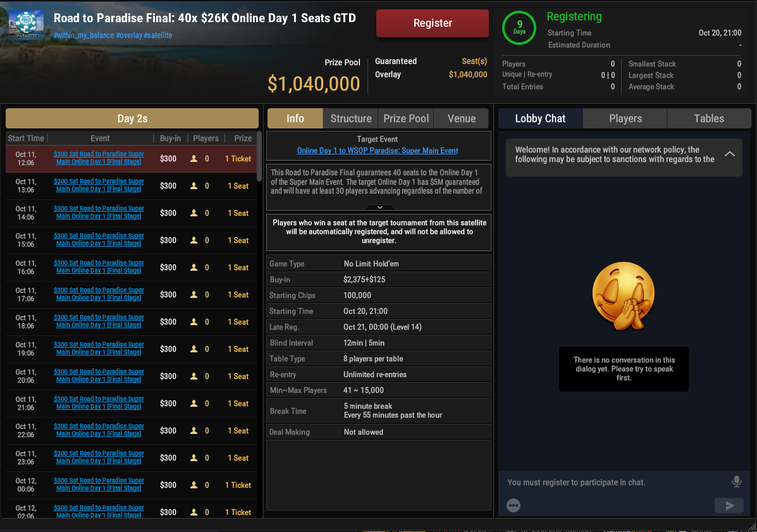This screenshot has width=757, height=532.
Task: Click the $300 buy-in in Oct 11, 17:06 row
Action: pos(168,295)
